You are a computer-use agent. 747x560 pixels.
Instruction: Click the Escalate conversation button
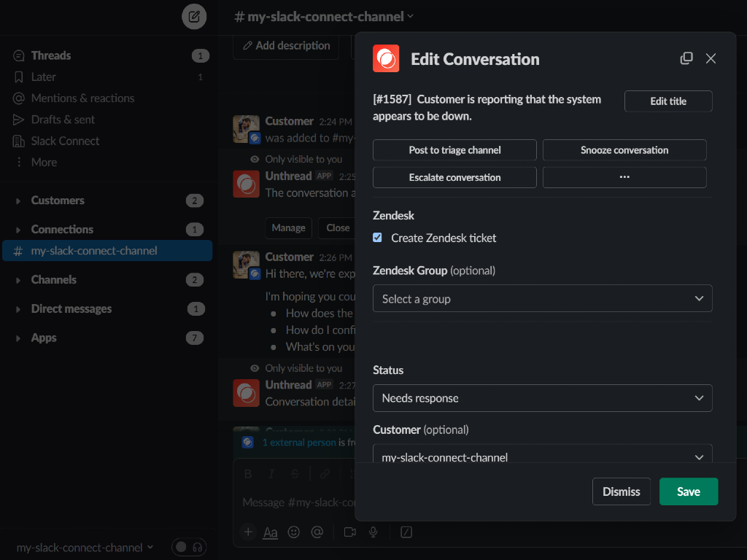454,177
